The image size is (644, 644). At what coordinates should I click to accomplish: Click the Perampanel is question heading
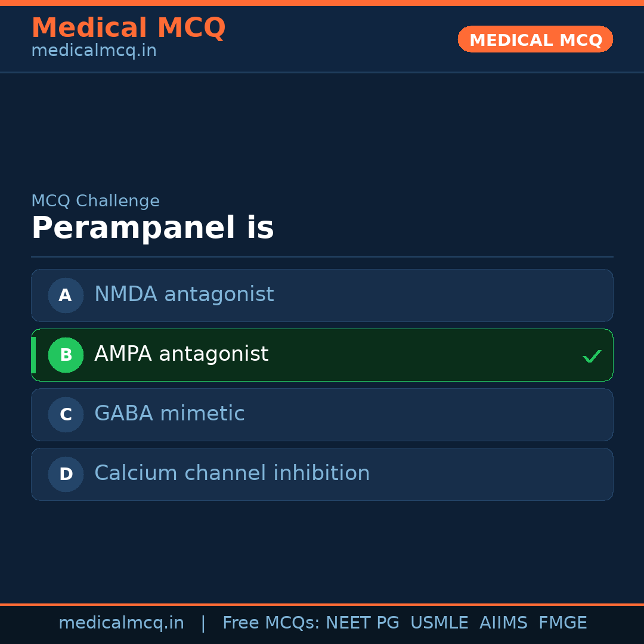[x=153, y=228]
